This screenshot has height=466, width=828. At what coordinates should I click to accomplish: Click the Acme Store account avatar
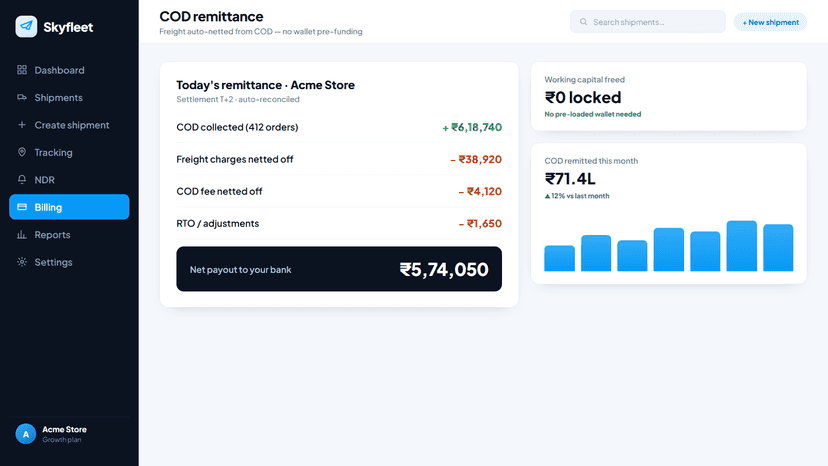26,434
